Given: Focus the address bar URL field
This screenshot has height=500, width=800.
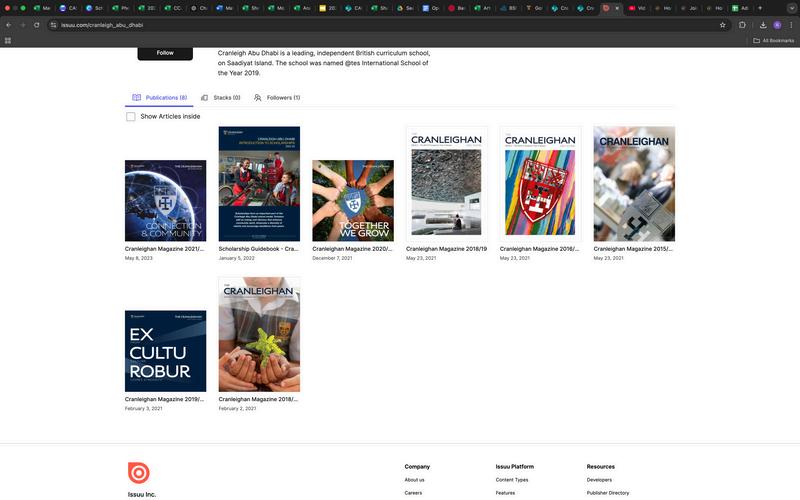Looking at the screenshot, I should 383,24.
